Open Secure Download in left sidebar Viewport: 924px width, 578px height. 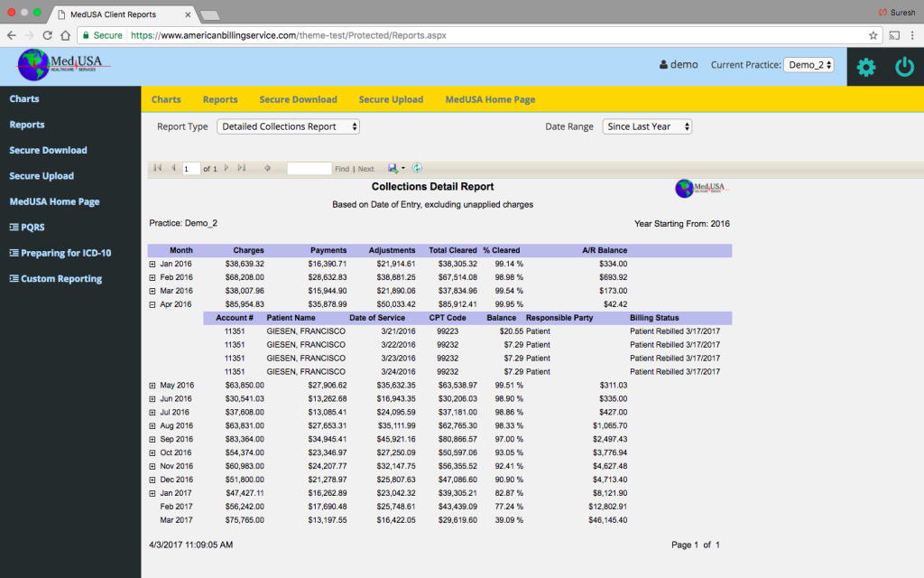[49, 151]
